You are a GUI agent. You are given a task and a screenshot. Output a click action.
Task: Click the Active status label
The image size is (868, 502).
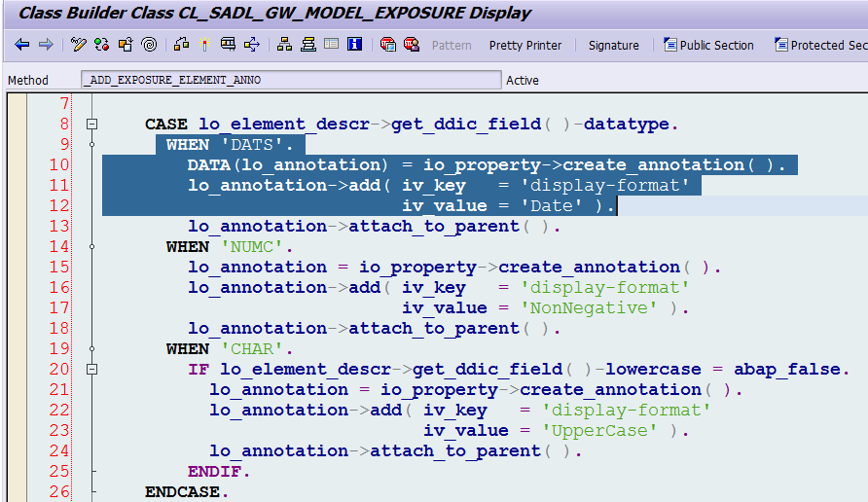coord(522,80)
